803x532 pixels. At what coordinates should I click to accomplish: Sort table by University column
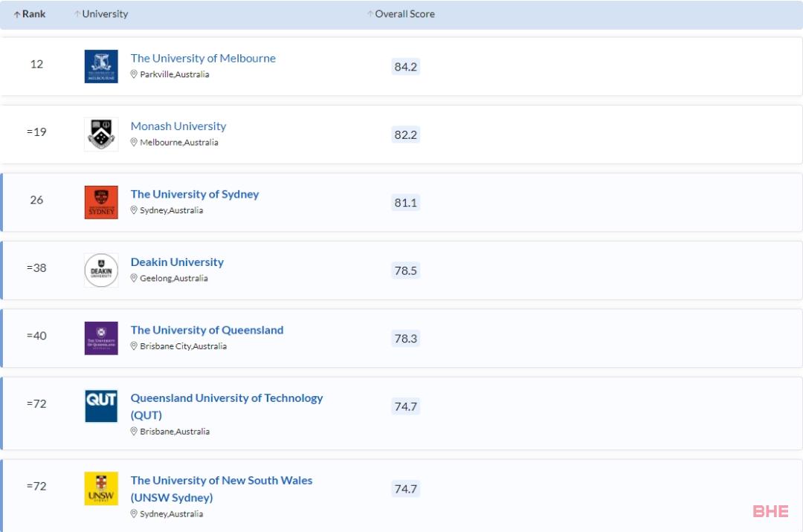(x=101, y=14)
